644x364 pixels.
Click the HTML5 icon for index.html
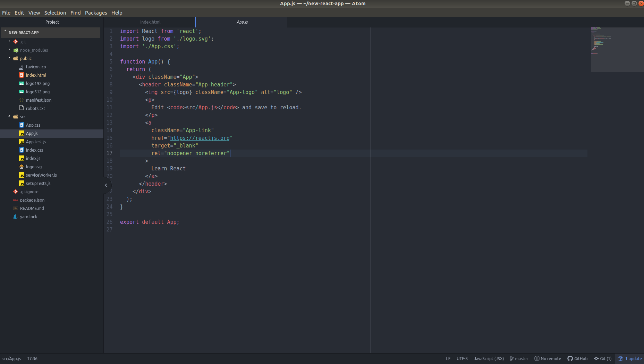pyautogui.click(x=21, y=75)
